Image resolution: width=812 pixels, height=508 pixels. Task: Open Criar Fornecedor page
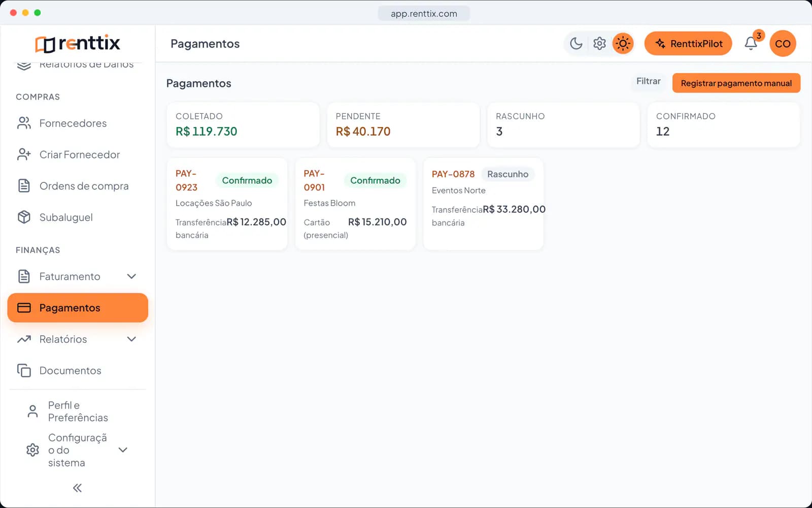[x=78, y=154]
